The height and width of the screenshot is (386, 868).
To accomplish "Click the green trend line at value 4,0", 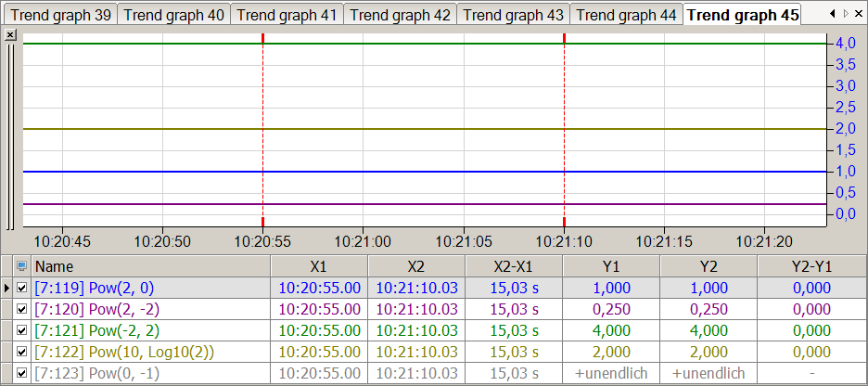I will [x=425, y=44].
